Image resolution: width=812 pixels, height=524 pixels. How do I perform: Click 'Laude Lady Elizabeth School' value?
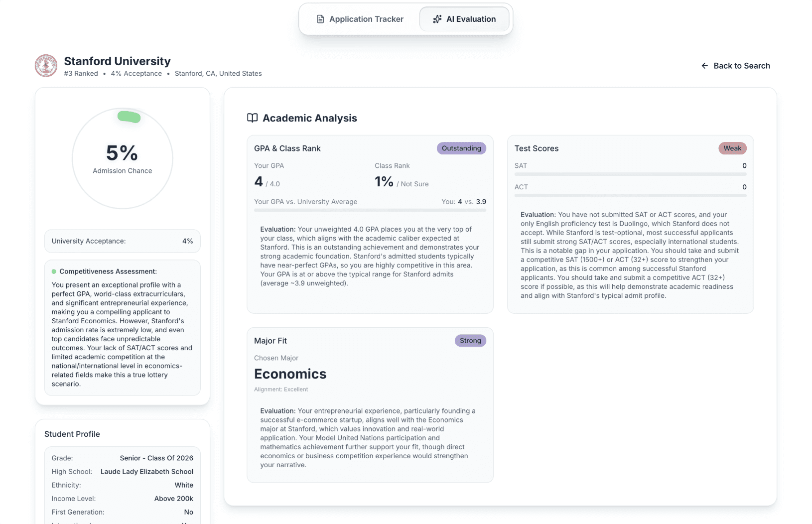click(x=147, y=472)
